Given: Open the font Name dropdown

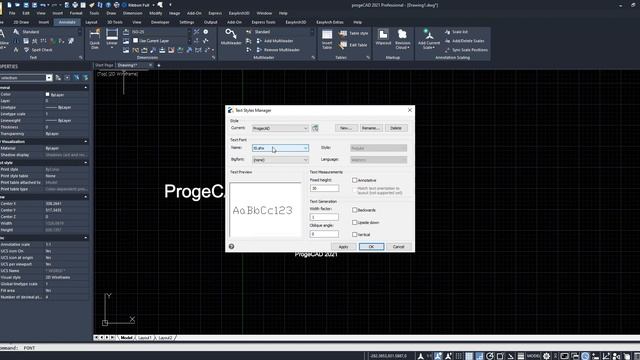Looking at the screenshot, I should click(x=280, y=148).
